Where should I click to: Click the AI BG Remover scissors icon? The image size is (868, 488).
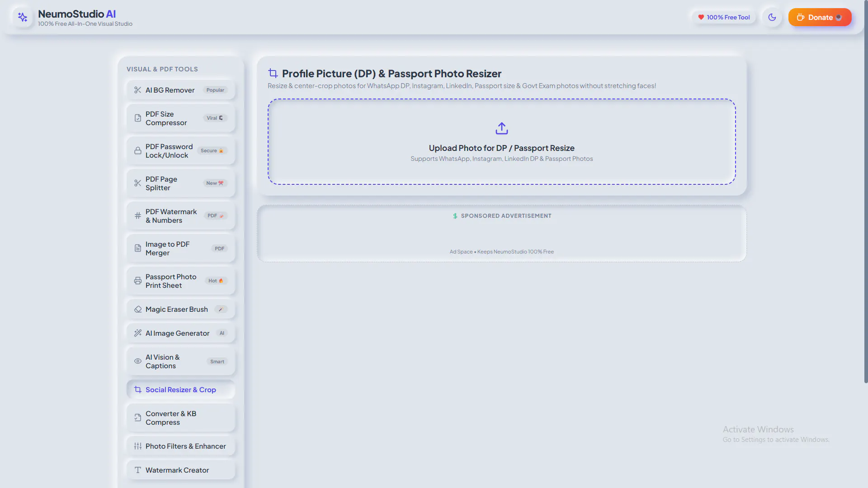coord(138,90)
